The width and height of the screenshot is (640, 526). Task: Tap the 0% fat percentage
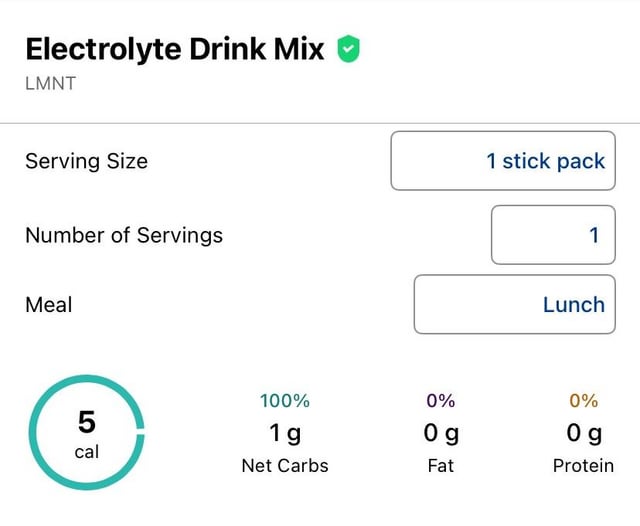[x=441, y=401]
